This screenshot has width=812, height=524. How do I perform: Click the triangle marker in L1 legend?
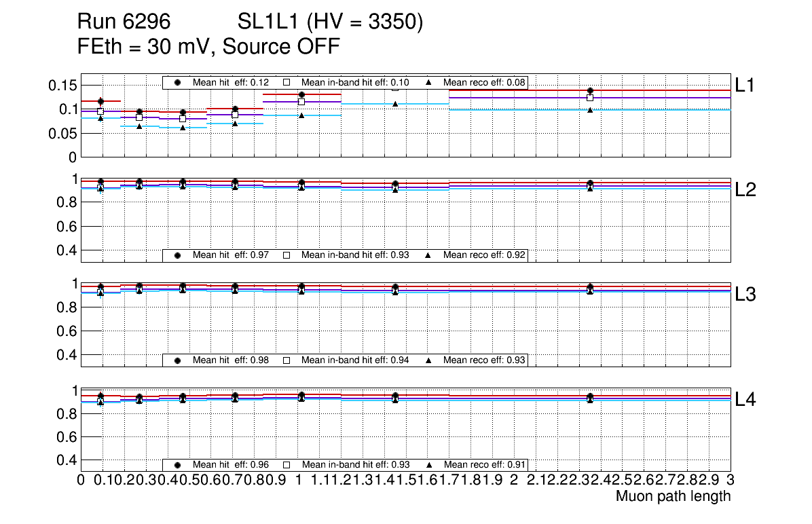(x=428, y=82)
